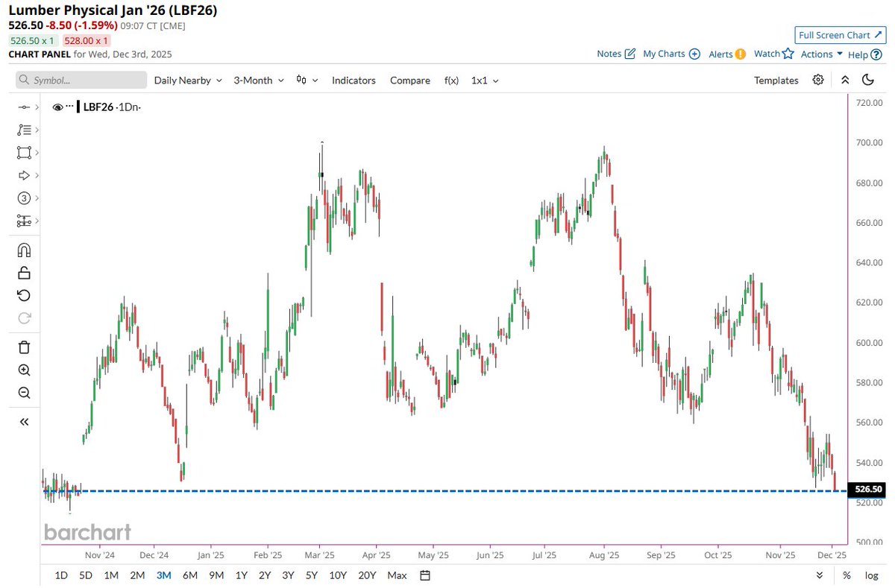Select the 2M time range
895x588 pixels.
click(x=137, y=575)
